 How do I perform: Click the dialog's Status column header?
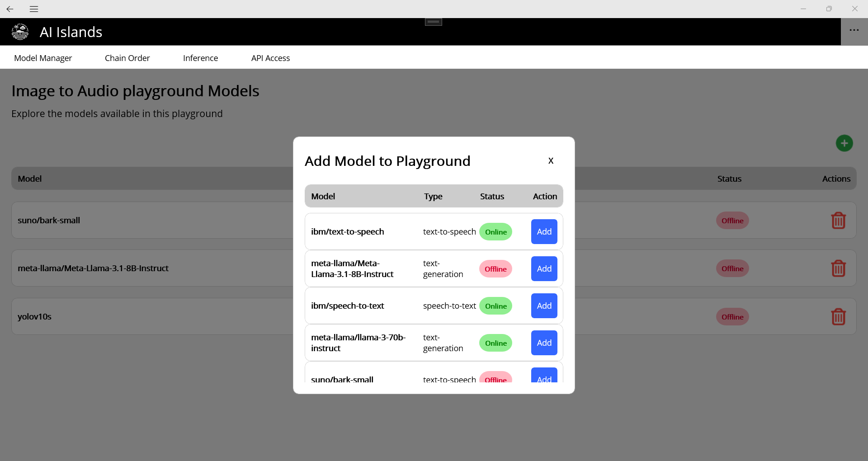point(492,196)
